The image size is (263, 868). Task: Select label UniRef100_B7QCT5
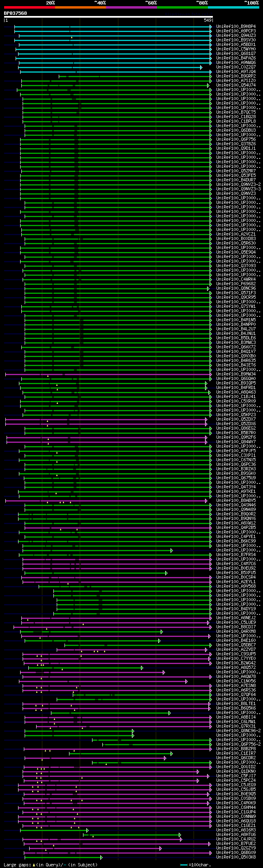tap(236, 112)
